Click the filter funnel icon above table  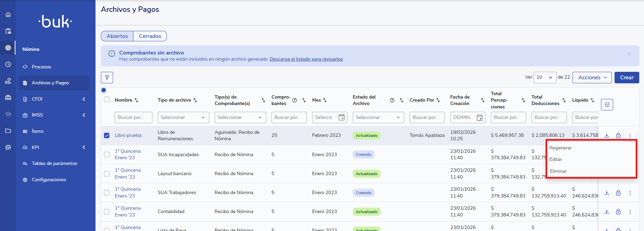[107, 78]
